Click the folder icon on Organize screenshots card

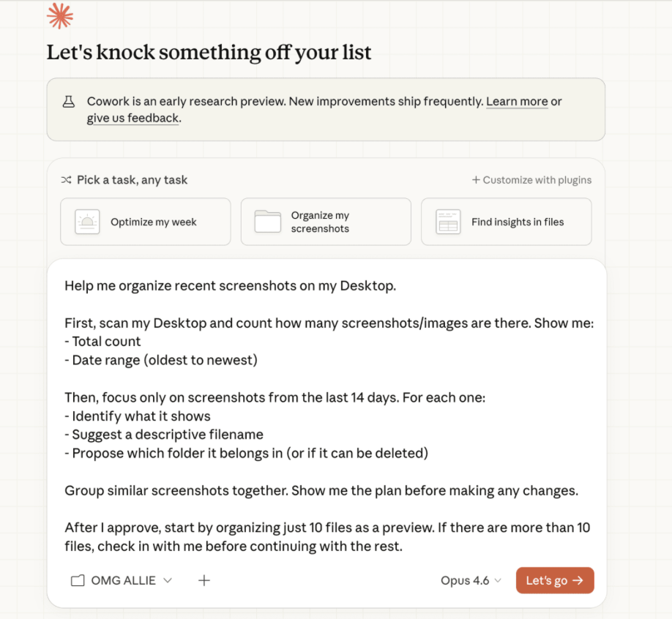268,222
